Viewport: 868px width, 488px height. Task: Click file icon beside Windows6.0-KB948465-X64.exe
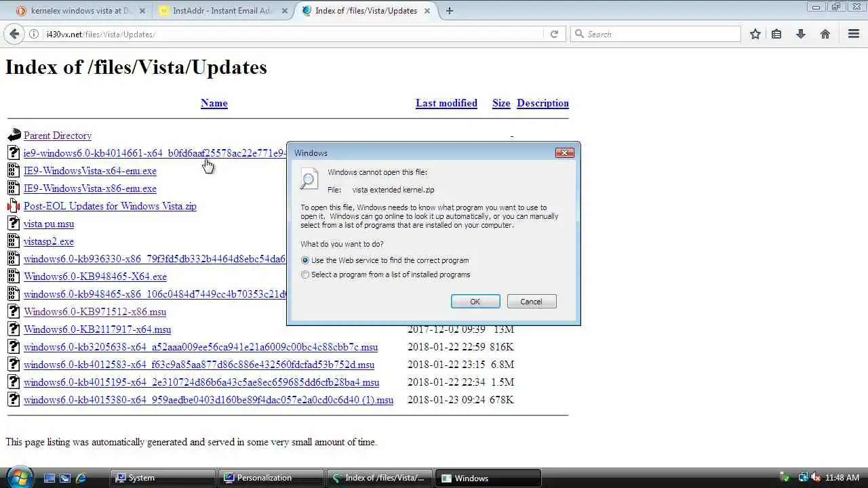14,276
